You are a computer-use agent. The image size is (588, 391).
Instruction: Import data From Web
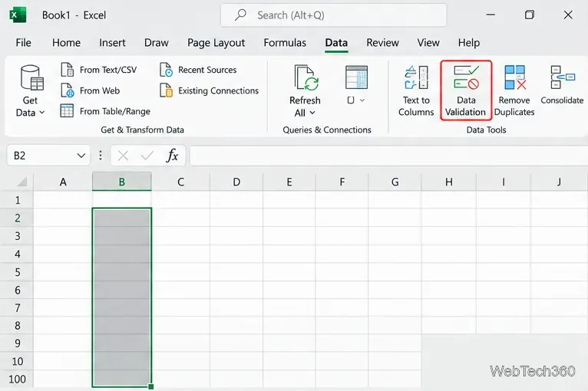coord(91,90)
